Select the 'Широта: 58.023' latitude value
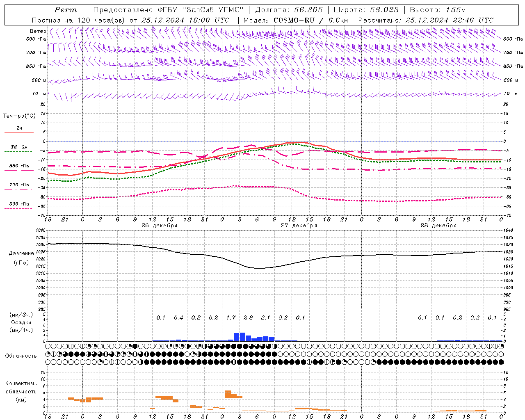The width and height of the screenshot is (525, 420). [x=366, y=10]
